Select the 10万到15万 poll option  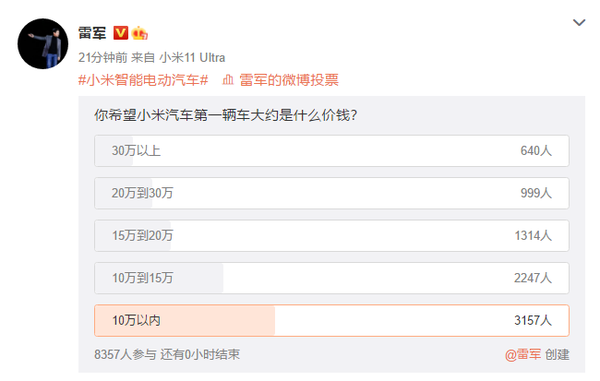332,278
